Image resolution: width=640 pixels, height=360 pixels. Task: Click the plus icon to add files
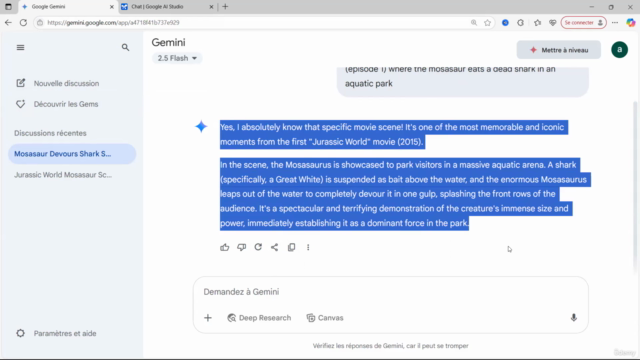208,318
